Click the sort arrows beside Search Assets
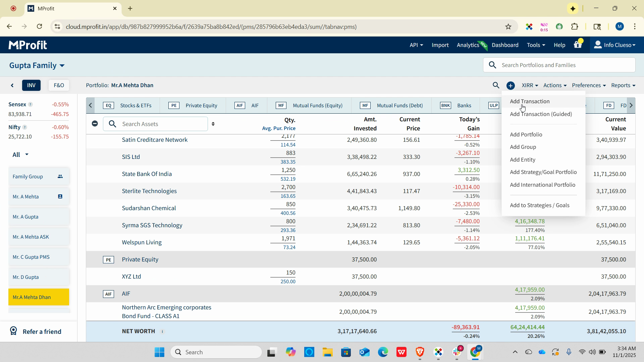The height and width of the screenshot is (362, 644). click(213, 124)
